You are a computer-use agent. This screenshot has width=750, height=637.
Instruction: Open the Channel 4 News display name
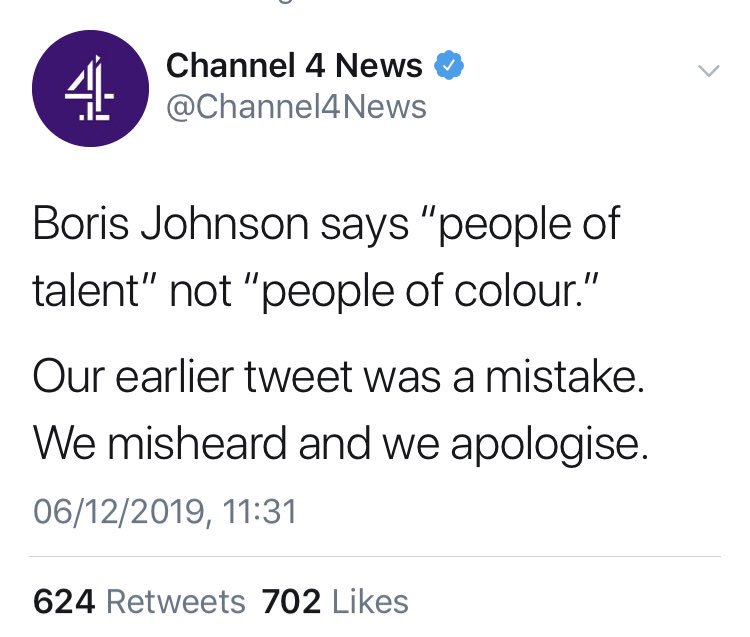294,67
